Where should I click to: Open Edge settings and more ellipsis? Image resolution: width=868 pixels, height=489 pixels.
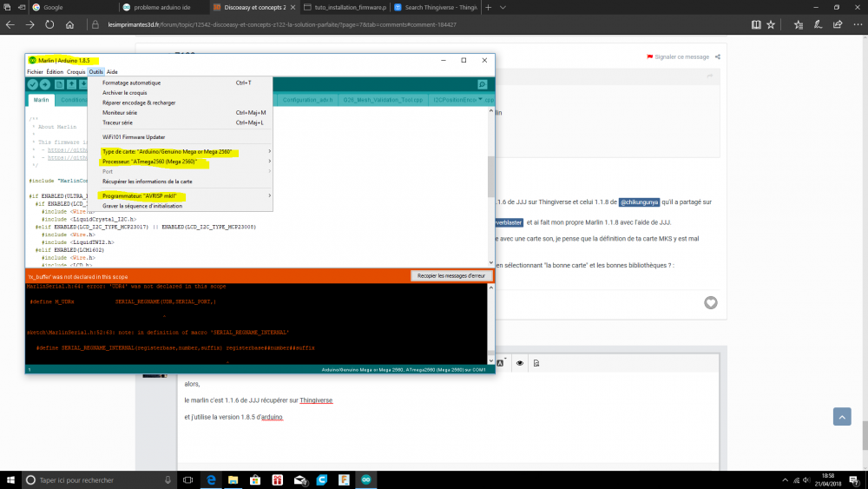858,24
